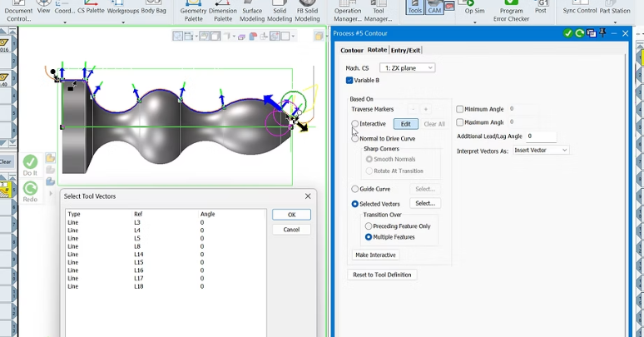Choose Preceding Feature Only option
Image resolution: width=644 pixels, height=337 pixels.
click(369, 226)
